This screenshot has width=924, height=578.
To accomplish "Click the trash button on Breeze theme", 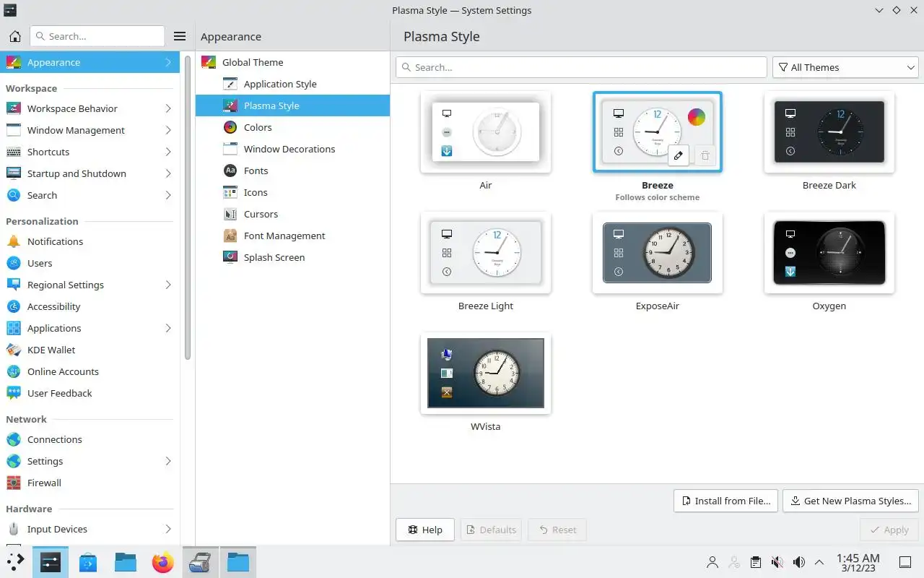I will click(x=705, y=155).
